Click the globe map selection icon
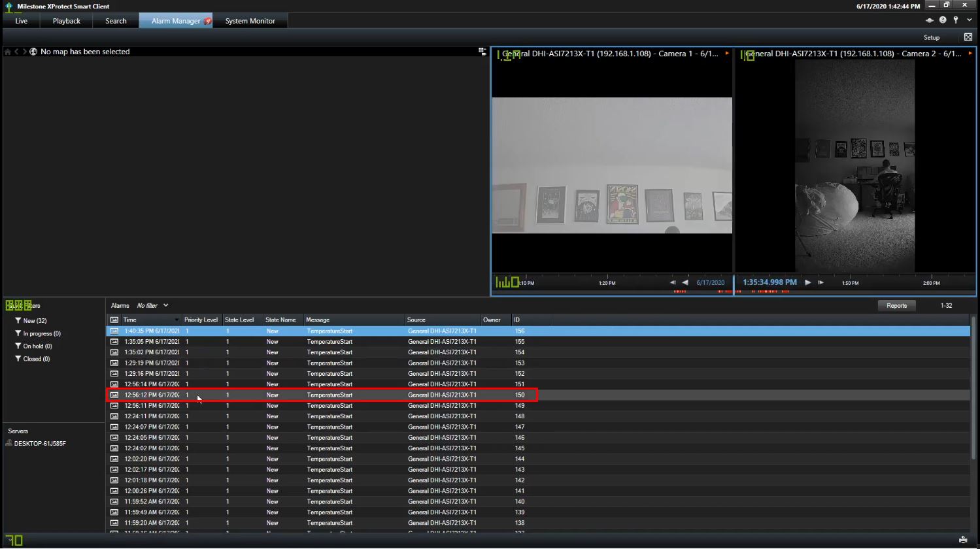 point(33,52)
